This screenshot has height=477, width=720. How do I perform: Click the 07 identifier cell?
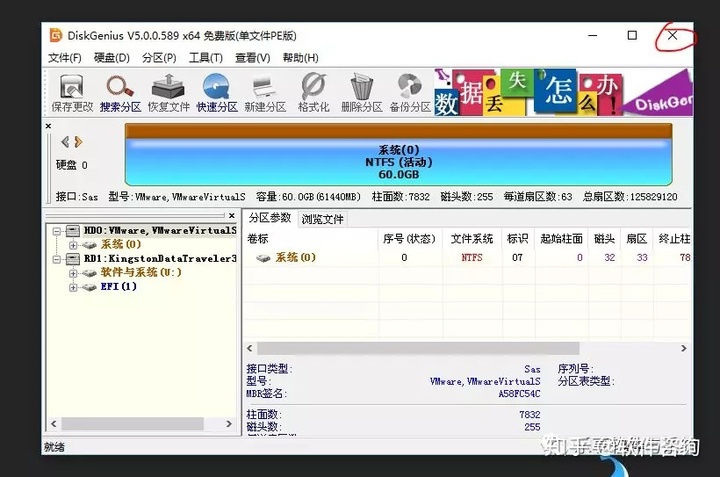[x=518, y=258]
